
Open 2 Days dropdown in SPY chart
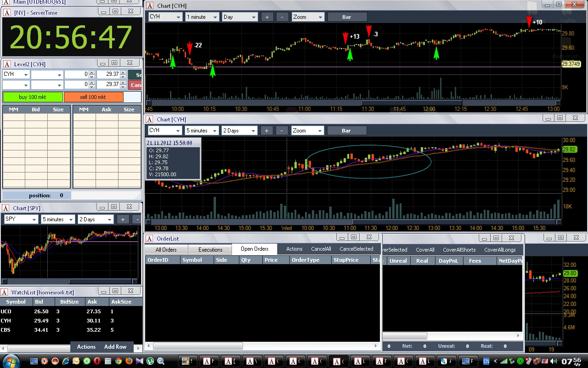point(109,219)
